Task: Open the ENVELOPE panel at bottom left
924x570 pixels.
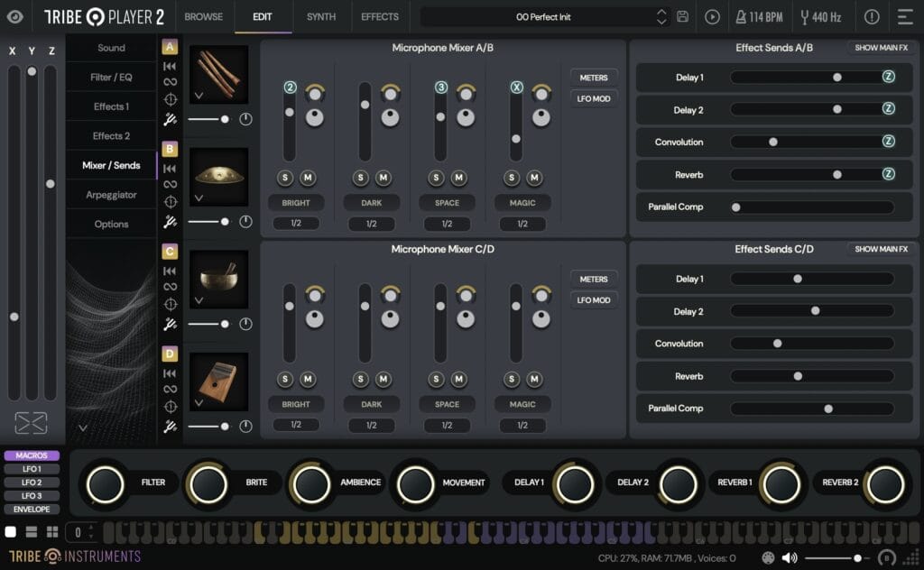Action: 32,509
